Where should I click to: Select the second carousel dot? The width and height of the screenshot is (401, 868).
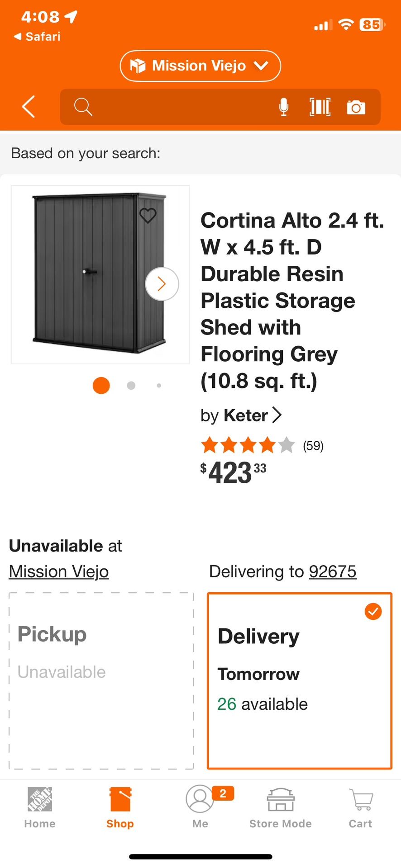[131, 385]
